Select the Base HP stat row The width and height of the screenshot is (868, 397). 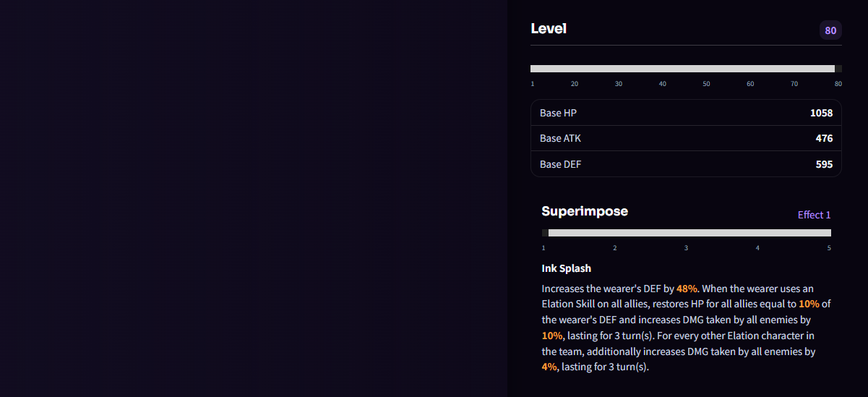686,113
